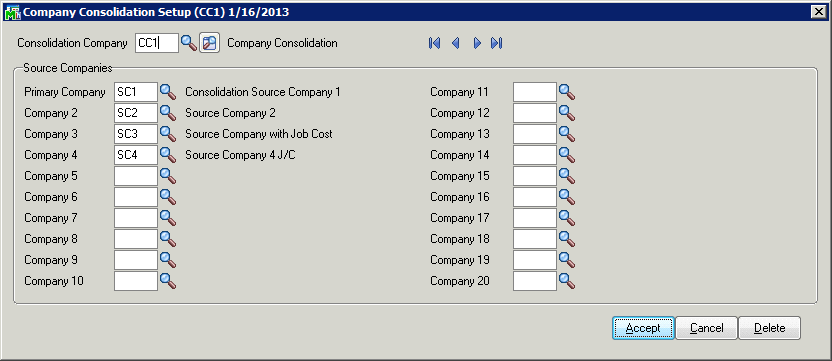Go to next record arrow
This screenshot has height=361, width=832.
click(477, 43)
